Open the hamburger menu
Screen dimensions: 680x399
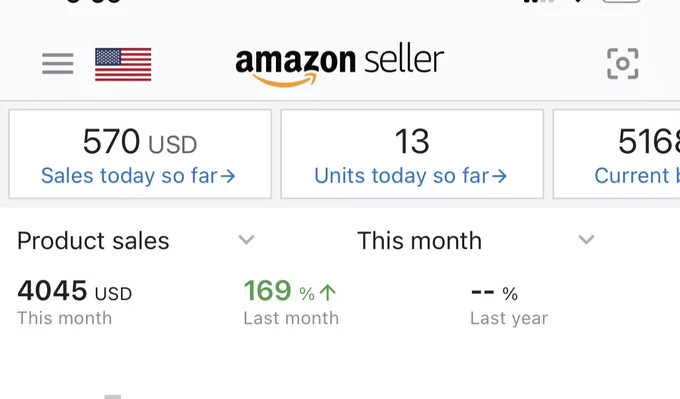[58, 64]
